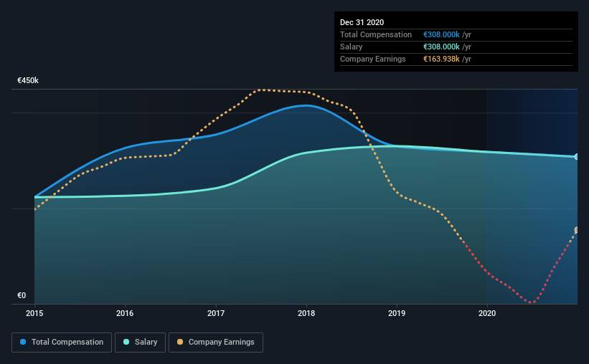Select the 2018 x-axis label
The height and width of the screenshot is (364, 589).
pos(306,313)
